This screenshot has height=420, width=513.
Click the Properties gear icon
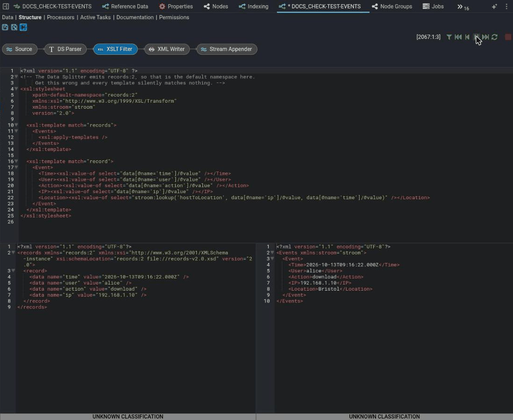(x=162, y=7)
